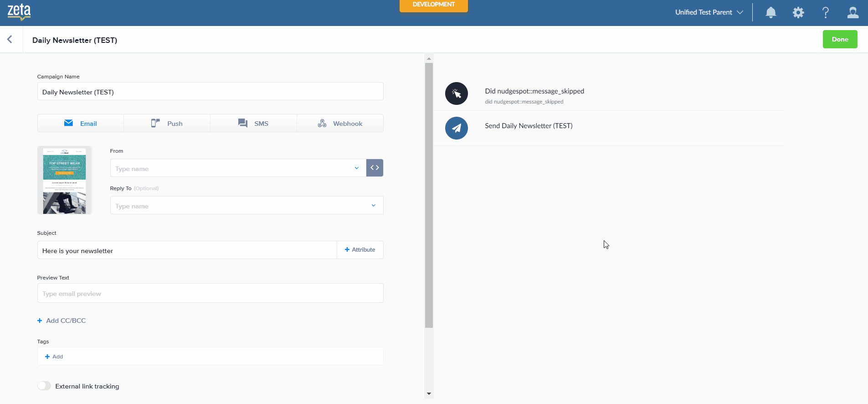Screen dimensions: 868x404
Task: Click the vertical scrollbar of the form panel
Action: click(429, 196)
